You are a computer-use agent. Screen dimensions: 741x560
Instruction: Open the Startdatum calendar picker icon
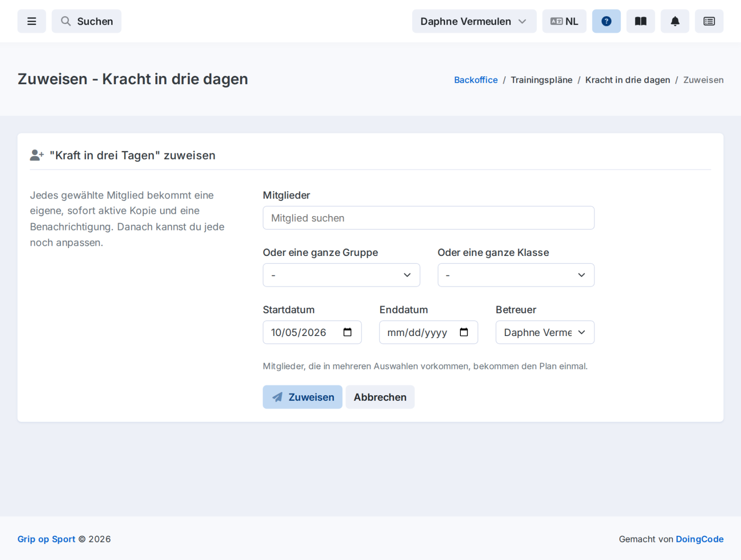point(347,332)
